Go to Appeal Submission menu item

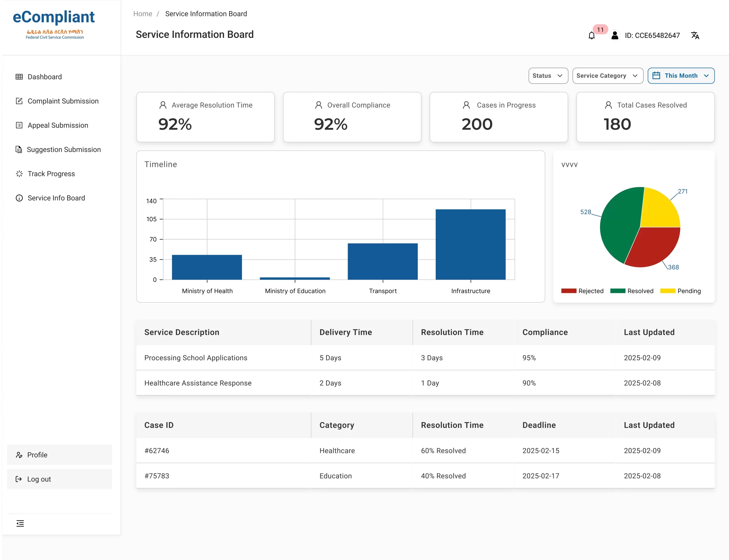click(x=58, y=125)
